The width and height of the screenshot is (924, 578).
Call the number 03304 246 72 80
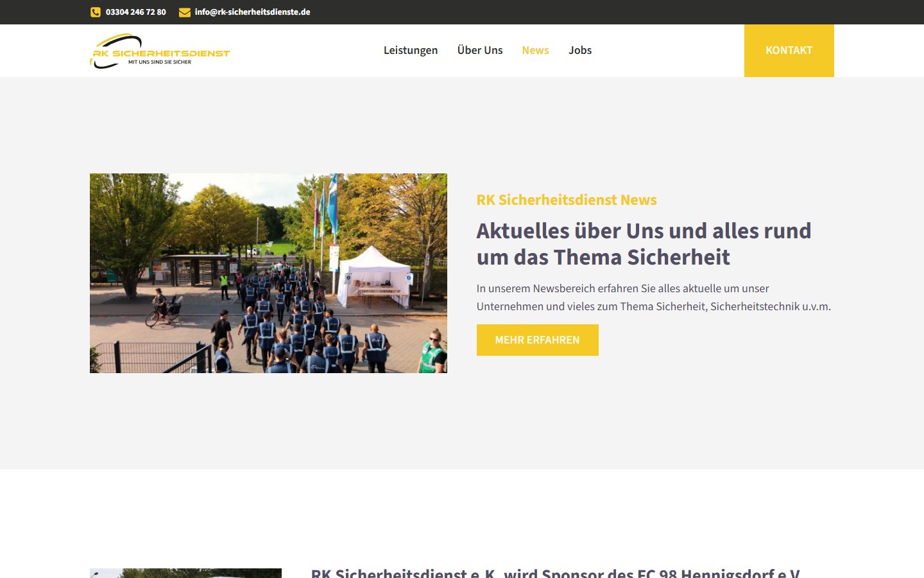[135, 12]
